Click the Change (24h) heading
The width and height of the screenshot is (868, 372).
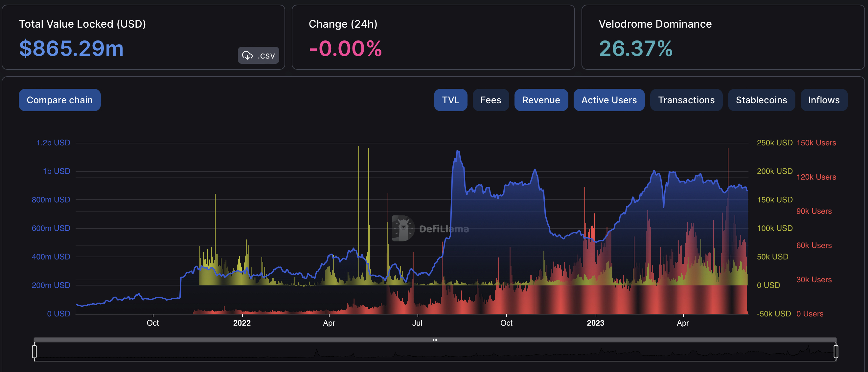coord(343,24)
